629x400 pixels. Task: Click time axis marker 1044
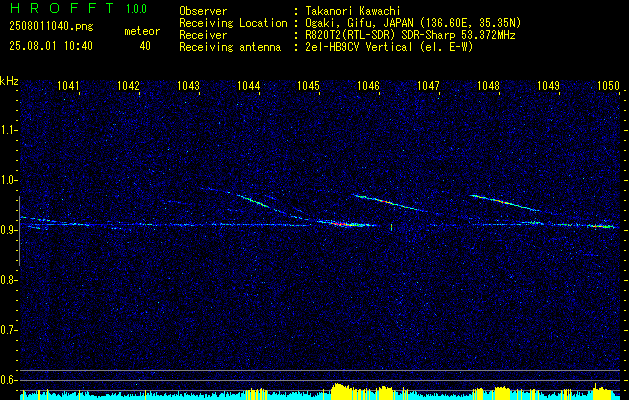click(x=249, y=86)
